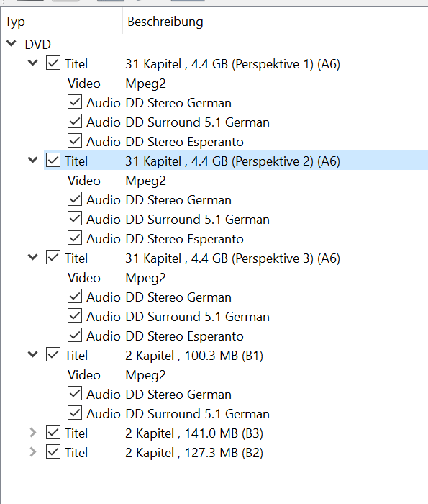428x504 pixels.
Task: Uncheck the Perspektive 1 title checkbox
Action: [x=53, y=63]
